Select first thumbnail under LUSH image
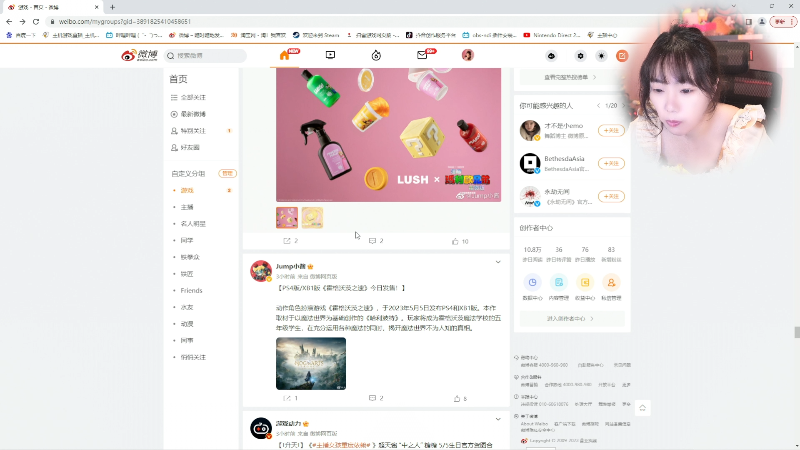This screenshot has width=800, height=450. click(x=287, y=218)
